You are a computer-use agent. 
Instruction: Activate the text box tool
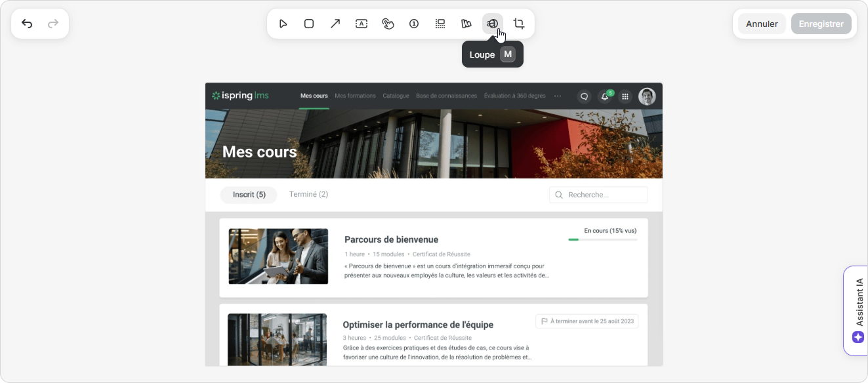point(362,24)
